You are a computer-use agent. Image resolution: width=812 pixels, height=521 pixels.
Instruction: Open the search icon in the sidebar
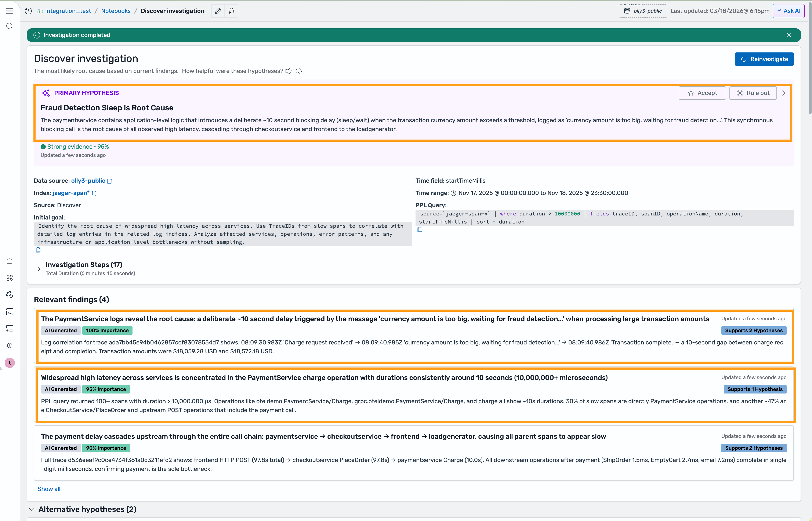pyautogui.click(x=10, y=26)
